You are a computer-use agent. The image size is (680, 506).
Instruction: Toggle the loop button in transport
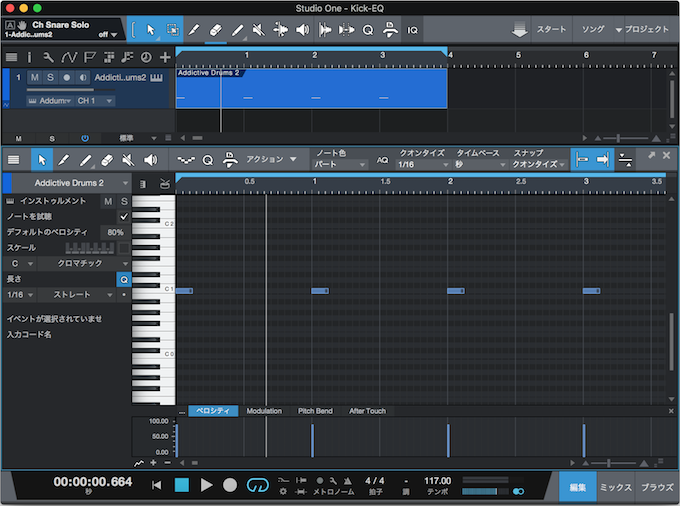tap(258, 485)
